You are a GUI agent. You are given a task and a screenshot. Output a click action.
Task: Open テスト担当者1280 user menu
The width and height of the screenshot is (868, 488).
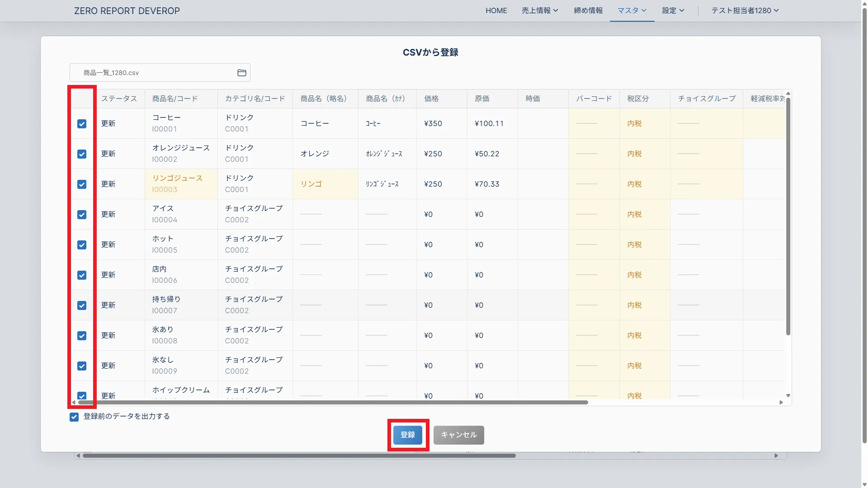(745, 10)
